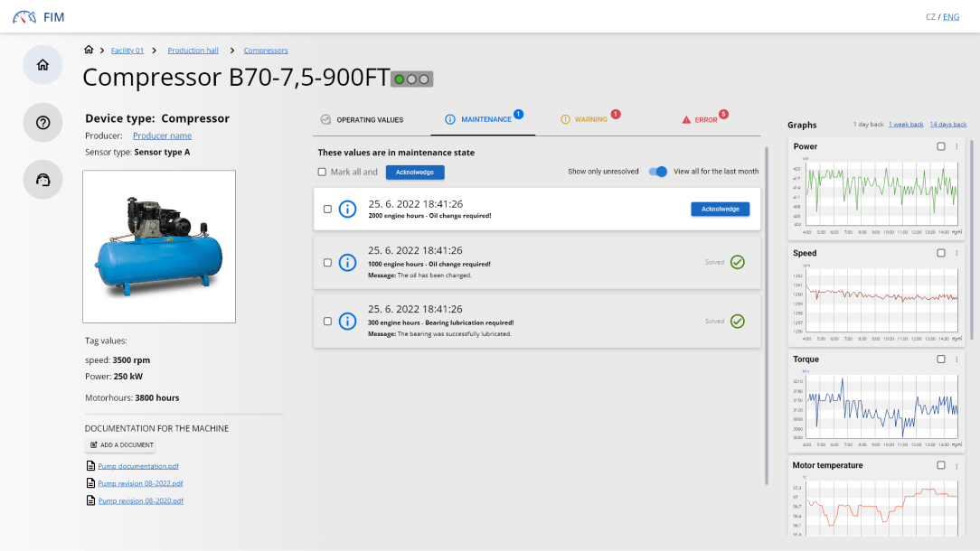Click the Error tab red badge
The image size is (980, 551).
(x=723, y=115)
